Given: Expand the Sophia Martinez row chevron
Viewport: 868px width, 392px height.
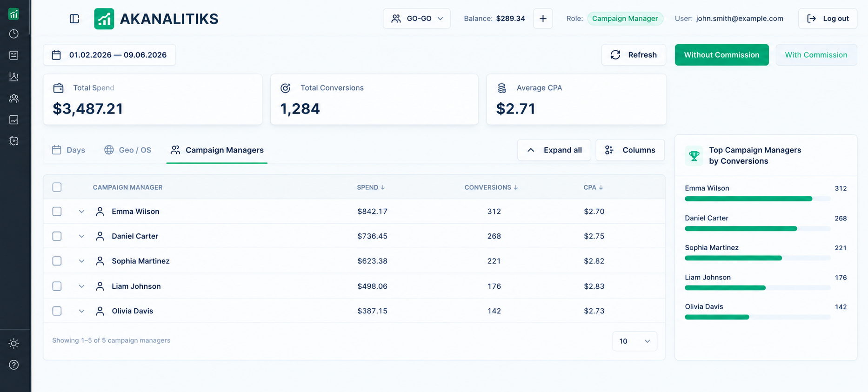Looking at the screenshot, I should tap(81, 261).
